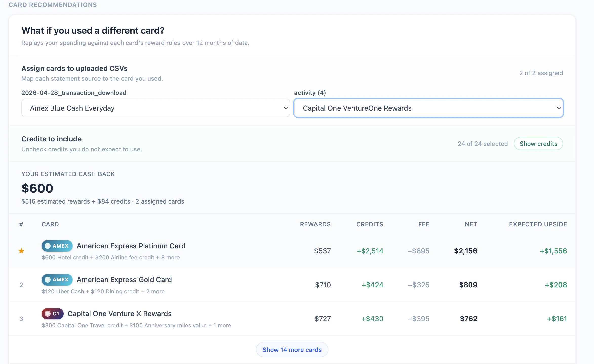Click the $727 rewards value for Venture X
Screen dimensions: 594x364
click(323, 319)
